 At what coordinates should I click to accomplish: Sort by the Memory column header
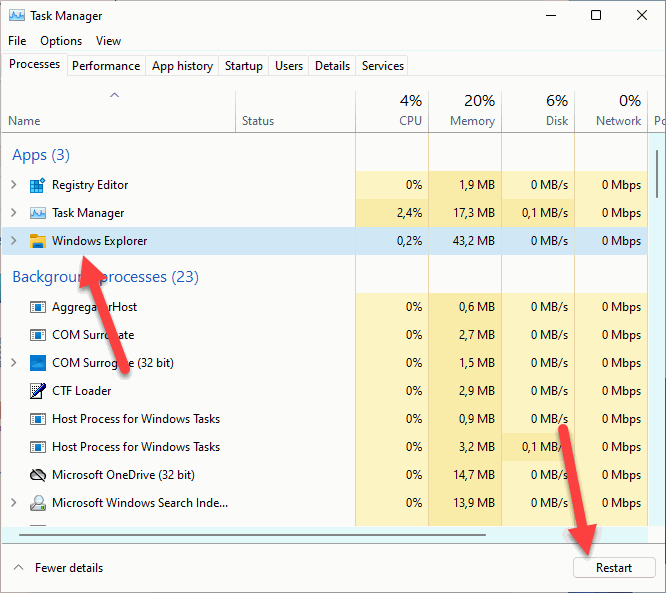pyautogui.click(x=465, y=111)
